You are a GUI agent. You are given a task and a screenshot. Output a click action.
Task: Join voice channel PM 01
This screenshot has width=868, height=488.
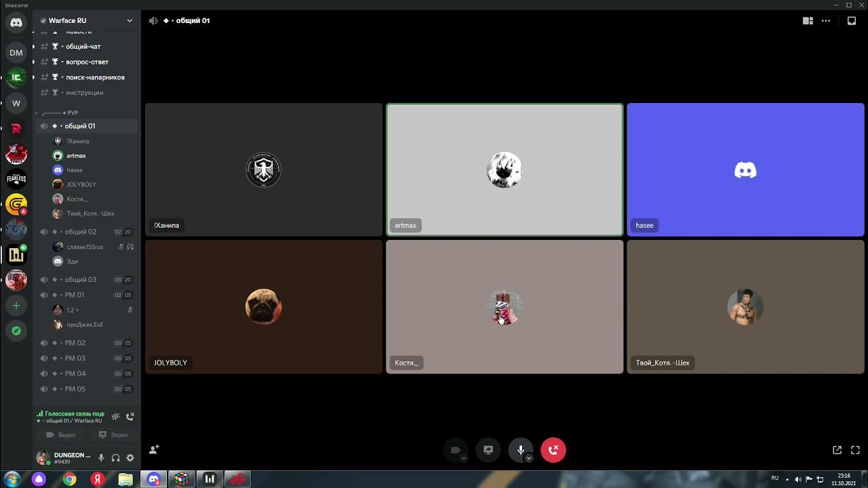click(x=87, y=295)
